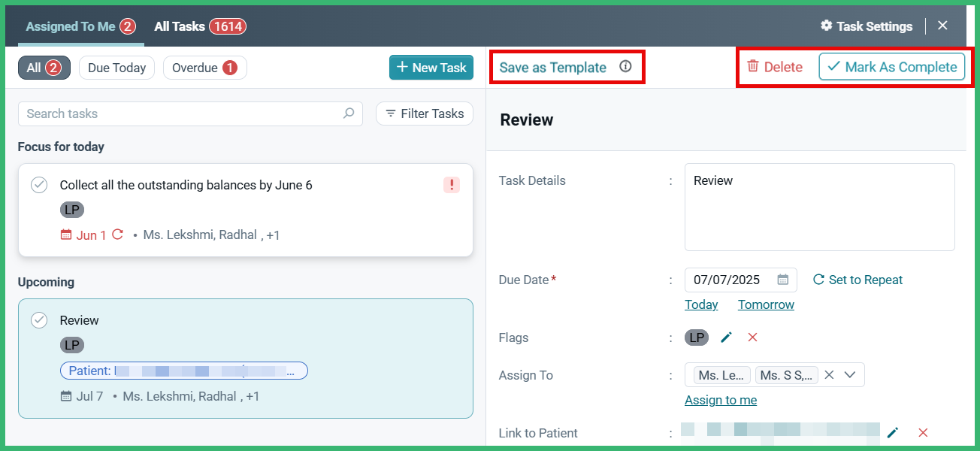
Task: Open the Patient tag on Review card
Action: pos(184,371)
